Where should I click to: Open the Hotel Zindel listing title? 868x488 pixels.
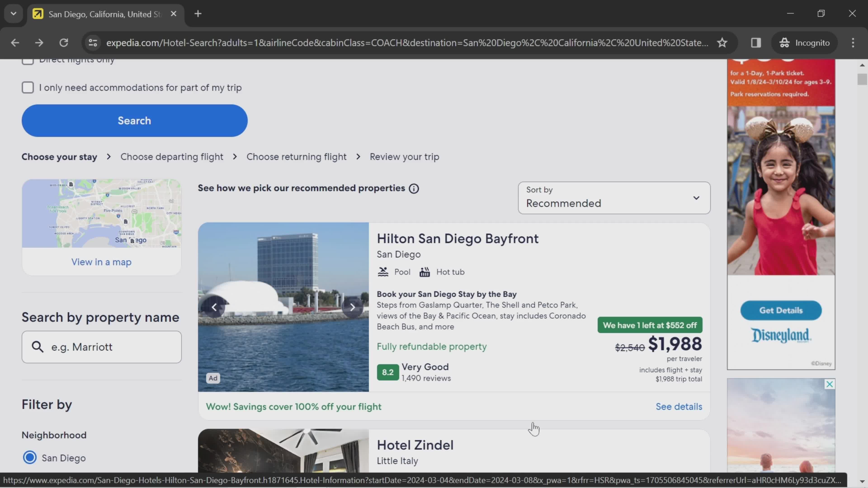[415, 445]
